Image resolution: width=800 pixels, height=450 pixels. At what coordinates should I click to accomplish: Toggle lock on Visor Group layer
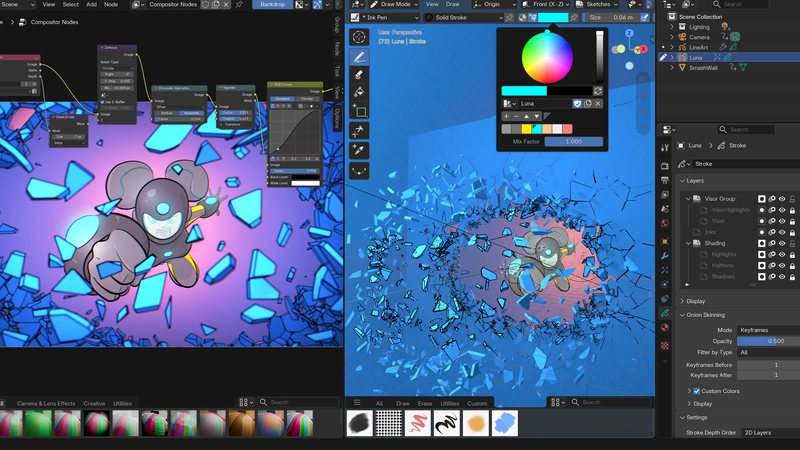point(792,199)
